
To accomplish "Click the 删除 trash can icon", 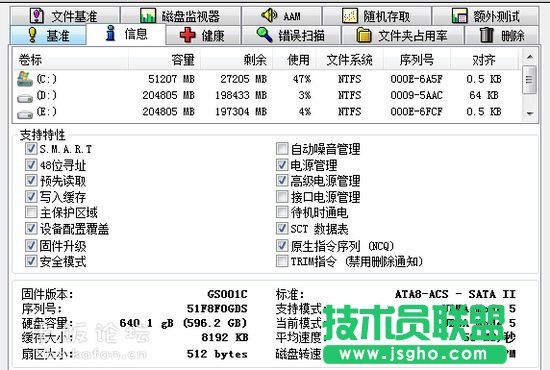I will point(486,35).
